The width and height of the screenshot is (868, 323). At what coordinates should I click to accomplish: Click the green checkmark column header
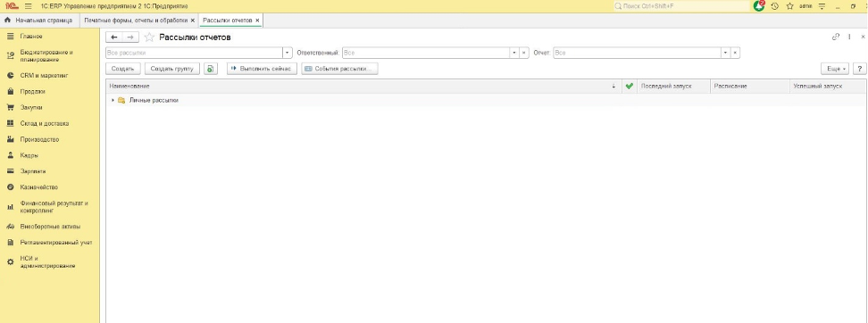629,87
